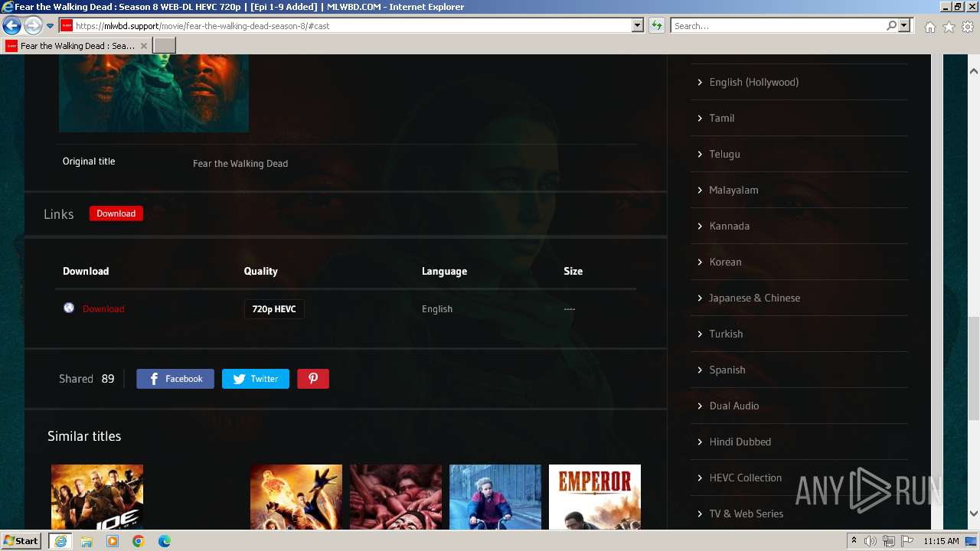This screenshot has height=551, width=980.
Task: Click the IE Forward arrow button
Action: [x=33, y=26]
